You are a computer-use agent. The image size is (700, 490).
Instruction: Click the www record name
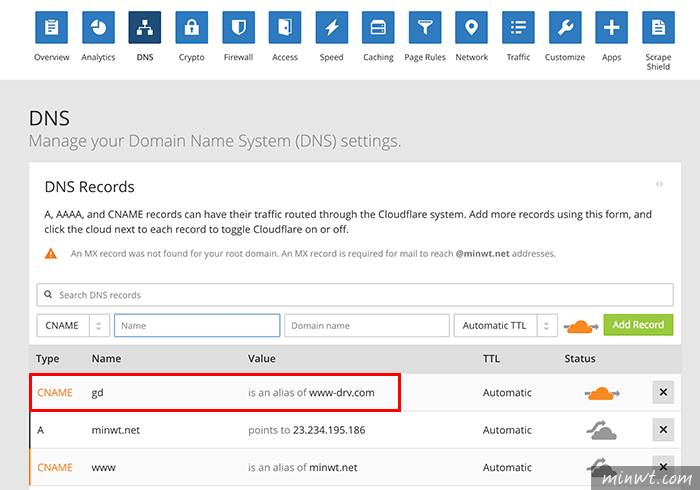tap(104, 468)
